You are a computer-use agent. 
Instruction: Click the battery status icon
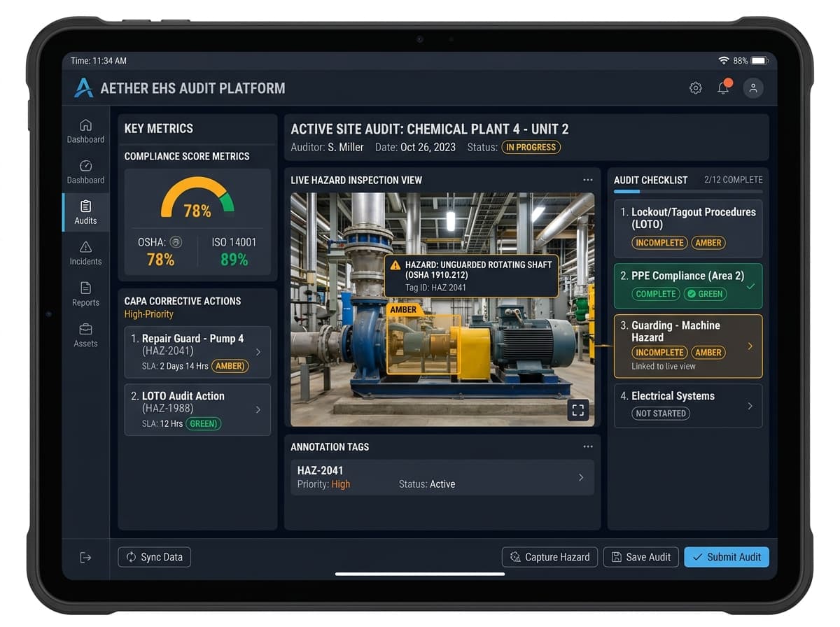click(760, 61)
